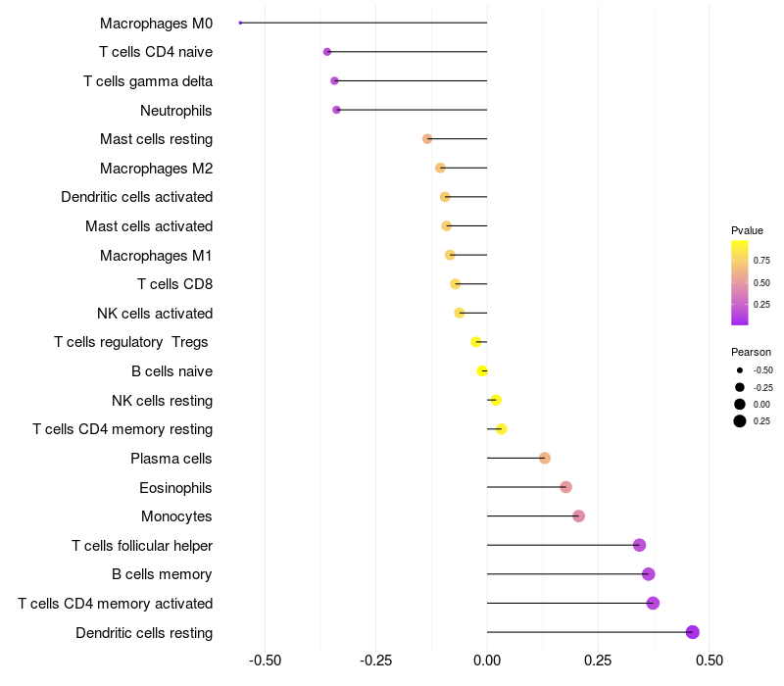Click the Plasma cells orange dot

545,458
